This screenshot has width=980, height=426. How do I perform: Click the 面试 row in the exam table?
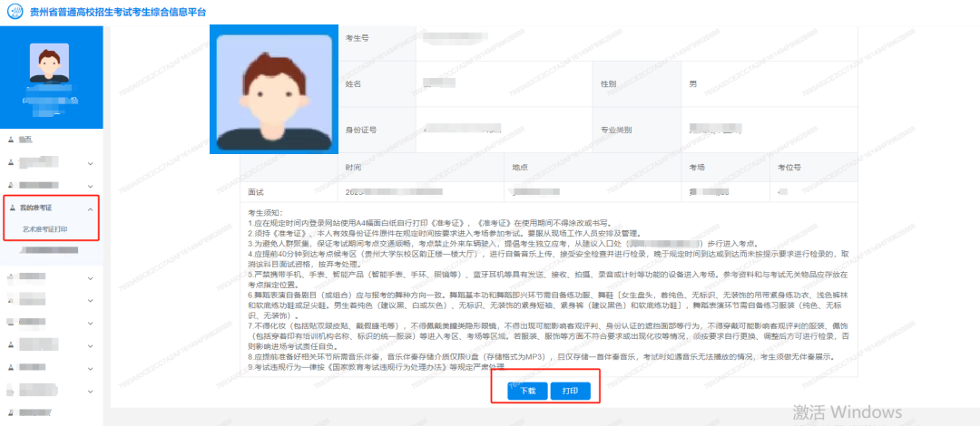point(256,192)
